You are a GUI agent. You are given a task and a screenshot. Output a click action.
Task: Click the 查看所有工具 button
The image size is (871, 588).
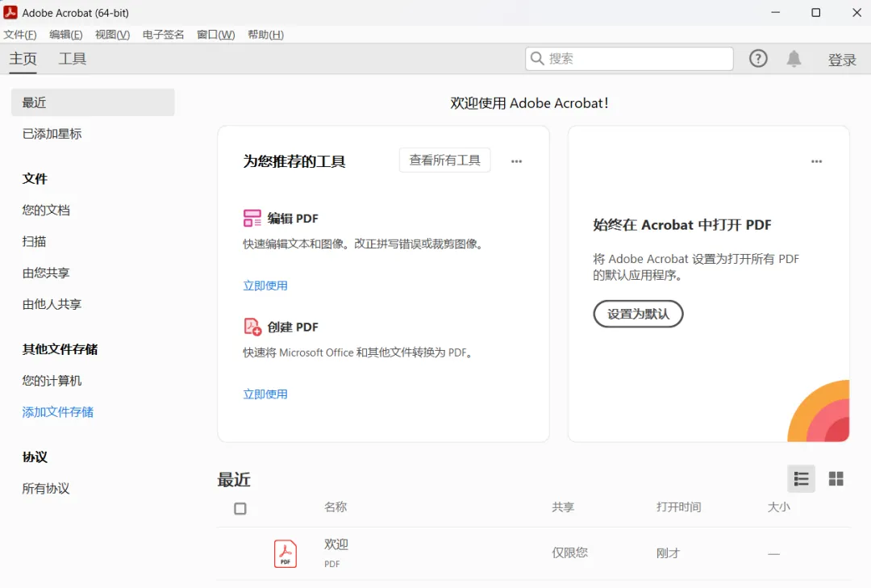click(x=445, y=160)
